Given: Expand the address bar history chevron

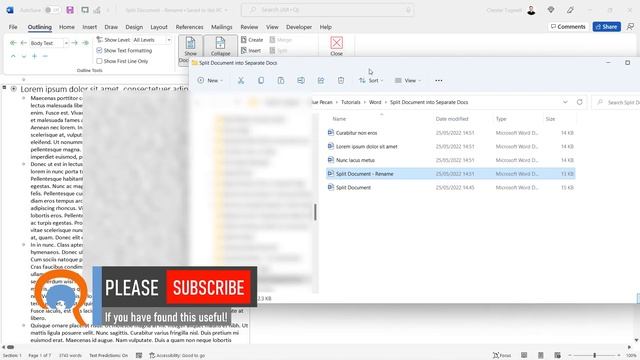Looking at the screenshot, I should click(565, 102).
